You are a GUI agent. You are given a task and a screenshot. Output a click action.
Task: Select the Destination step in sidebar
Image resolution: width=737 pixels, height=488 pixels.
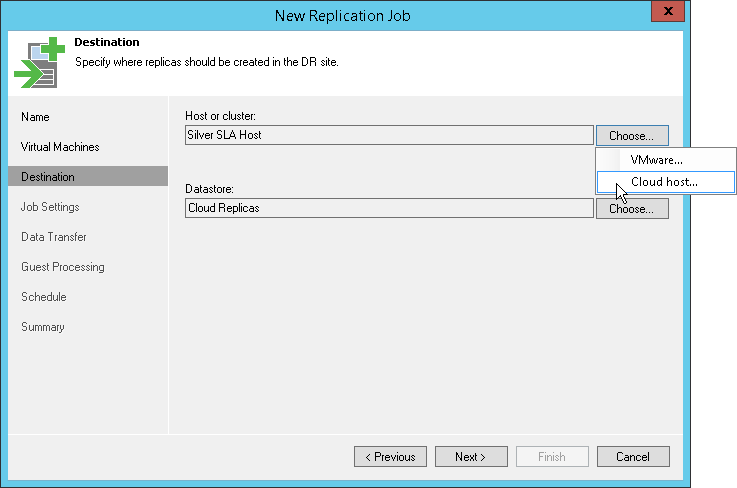tap(48, 177)
